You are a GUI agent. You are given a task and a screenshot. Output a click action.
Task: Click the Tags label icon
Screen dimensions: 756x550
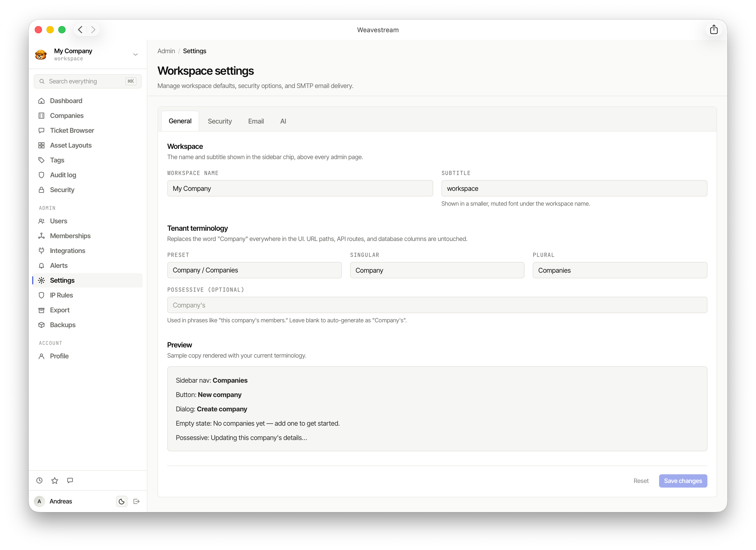(41, 160)
